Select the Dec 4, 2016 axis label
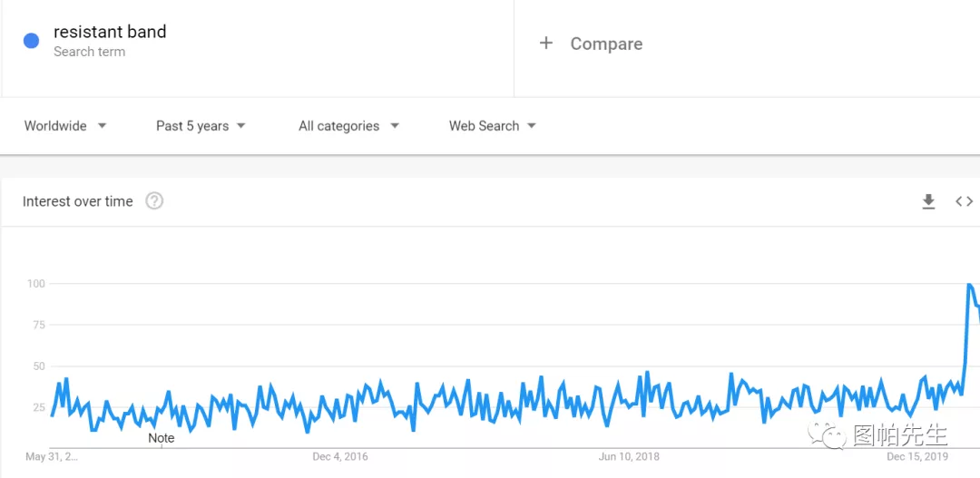This screenshot has width=980, height=478. click(x=340, y=457)
